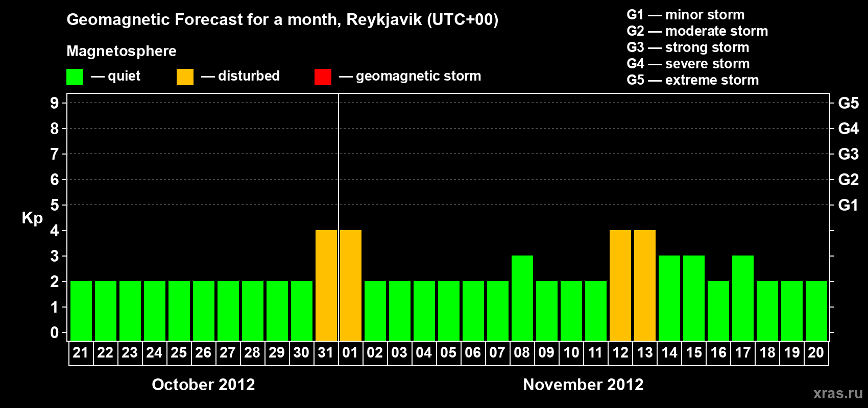Click the date label 28
868x408 pixels.
tap(252, 353)
